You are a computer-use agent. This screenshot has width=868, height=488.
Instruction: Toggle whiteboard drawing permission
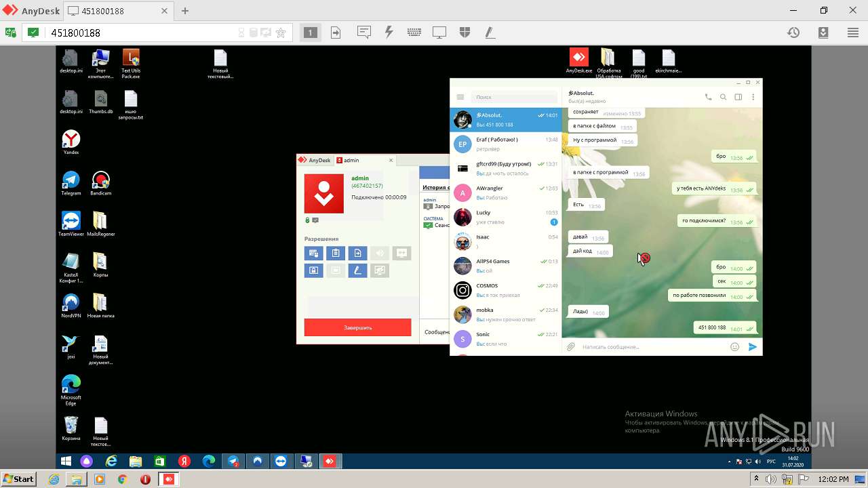(x=357, y=270)
